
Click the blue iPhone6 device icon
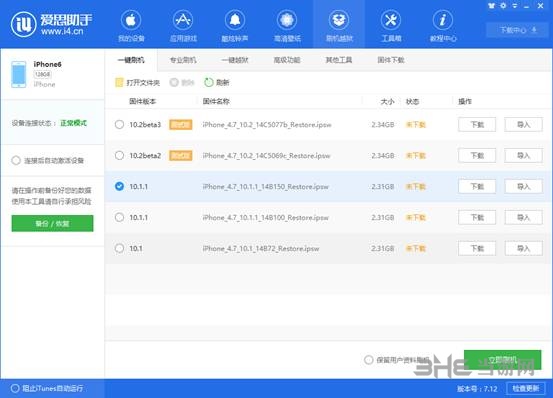pyautogui.click(x=19, y=74)
